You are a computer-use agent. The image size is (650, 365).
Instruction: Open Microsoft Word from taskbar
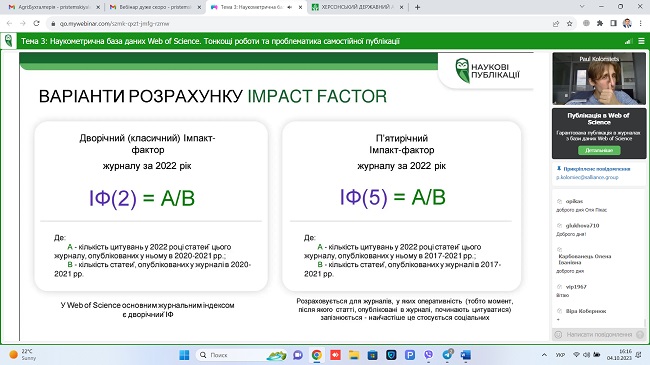click(x=466, y=355)
